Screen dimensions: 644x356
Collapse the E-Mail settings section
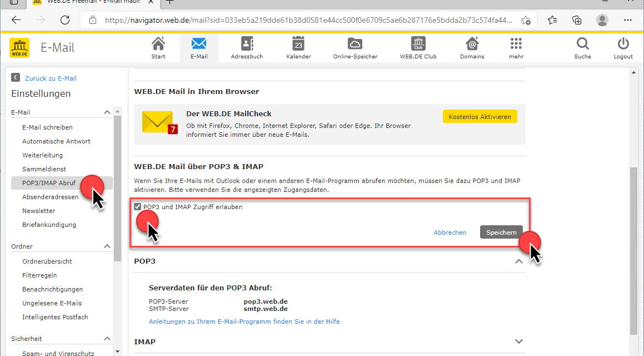click(x=107, y=112)
